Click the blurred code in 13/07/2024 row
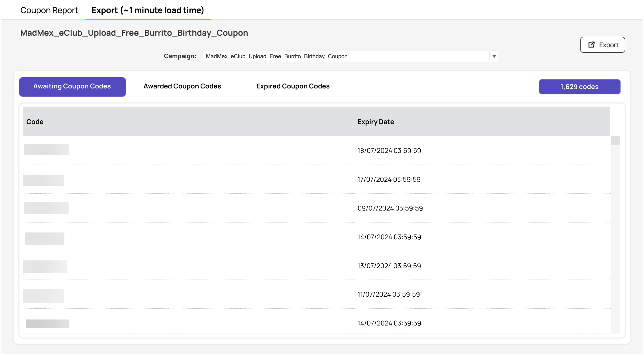 pos(45,266)
